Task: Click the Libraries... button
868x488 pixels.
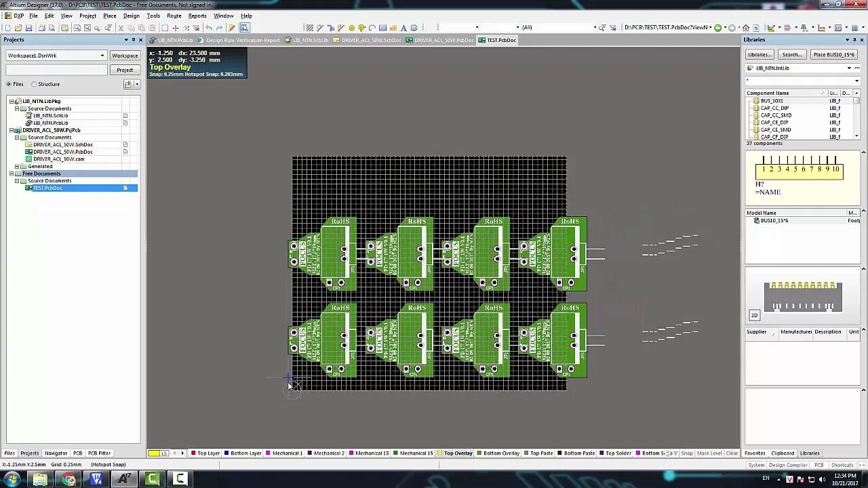Action: [x=759, y=55]
